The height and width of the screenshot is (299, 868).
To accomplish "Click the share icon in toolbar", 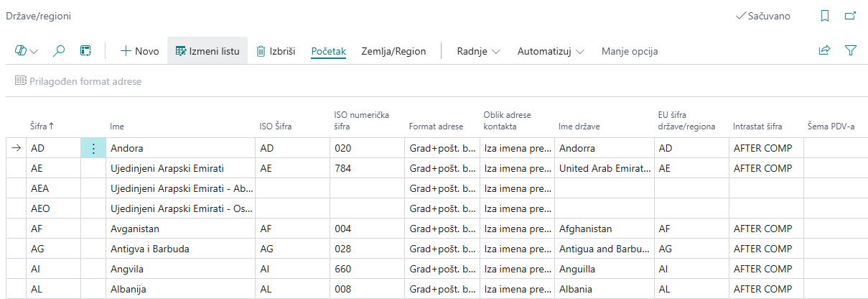I will 825,51.
